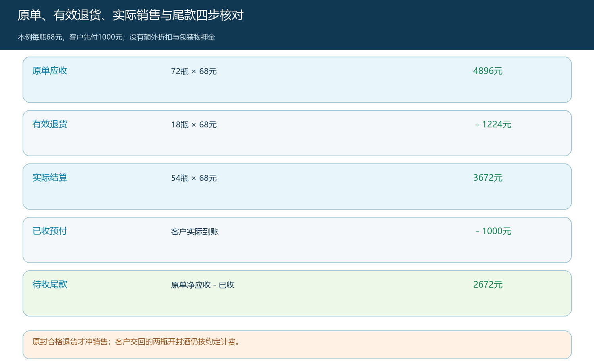Screen dimensions: 594x364
Task: Select the 原单应收 label
Action: tap(50, 71)
